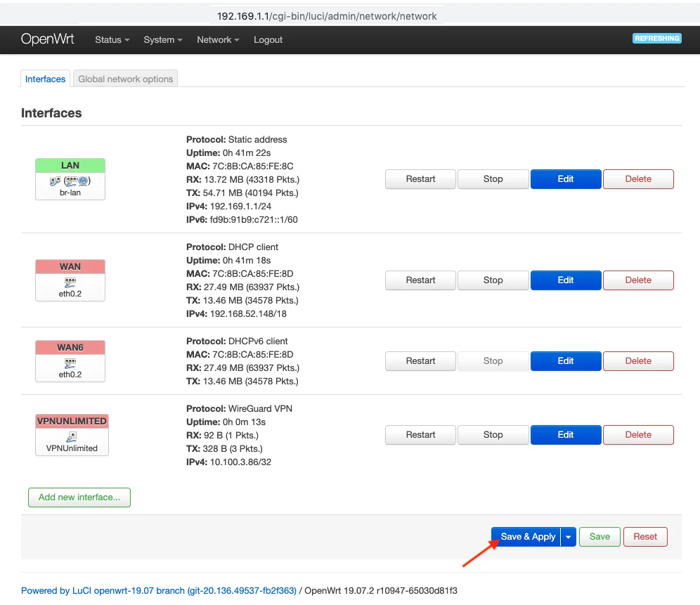Screen dimensions: 700x605
Task: Delete the WAN6 interface
Action: click(x=637, y=361)
